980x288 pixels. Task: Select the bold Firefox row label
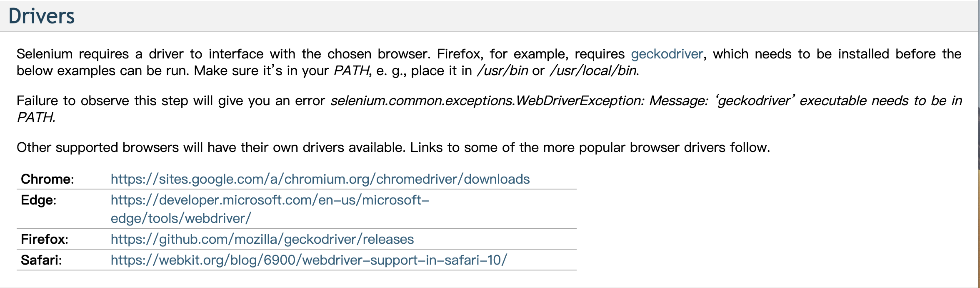tap(44, 239)
